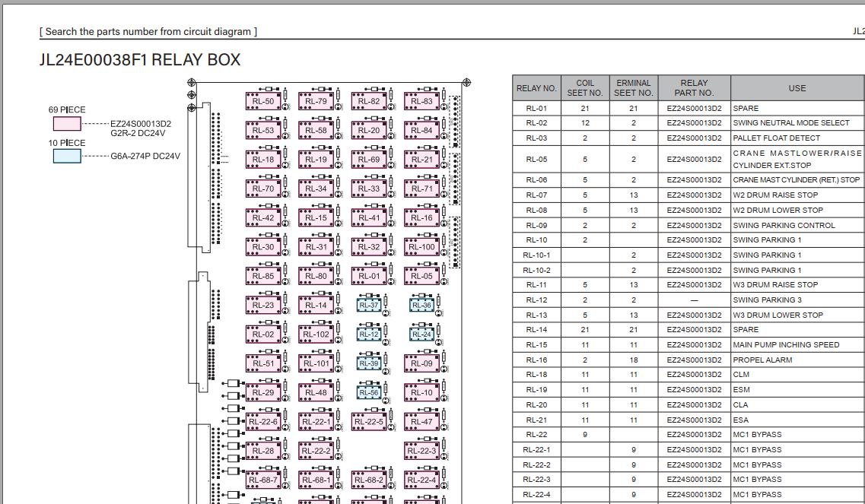Click relay RL-28 in the diagram
This screenshot has height=504, width=865.
[x=263, y=451]
